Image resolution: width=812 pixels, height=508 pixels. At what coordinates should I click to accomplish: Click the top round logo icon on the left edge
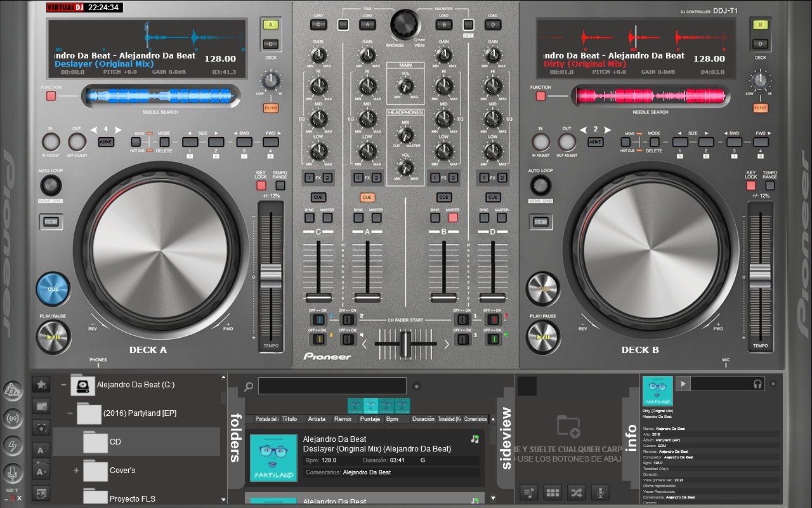pyautogui.click(x=13, y=391)
